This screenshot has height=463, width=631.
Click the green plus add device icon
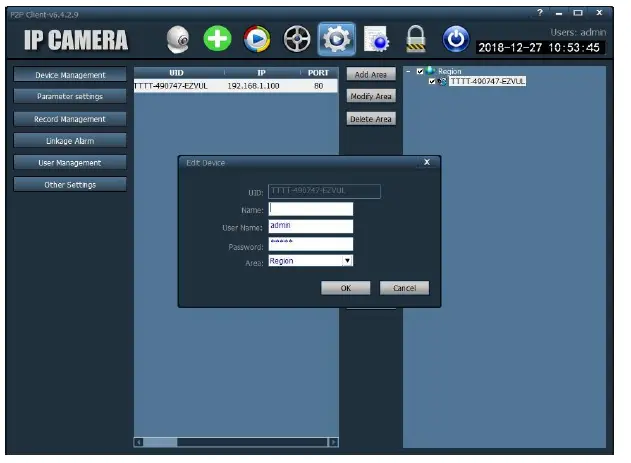217,39
